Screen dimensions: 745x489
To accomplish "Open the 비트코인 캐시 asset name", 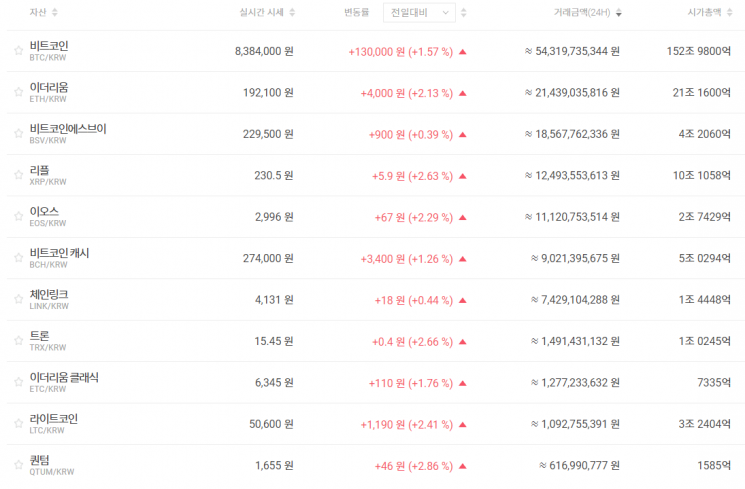I will [59, 253].
